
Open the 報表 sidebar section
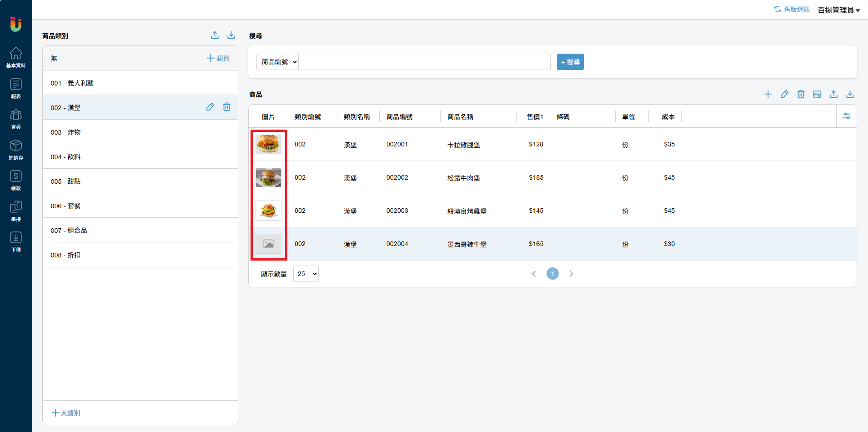(16, 88)
